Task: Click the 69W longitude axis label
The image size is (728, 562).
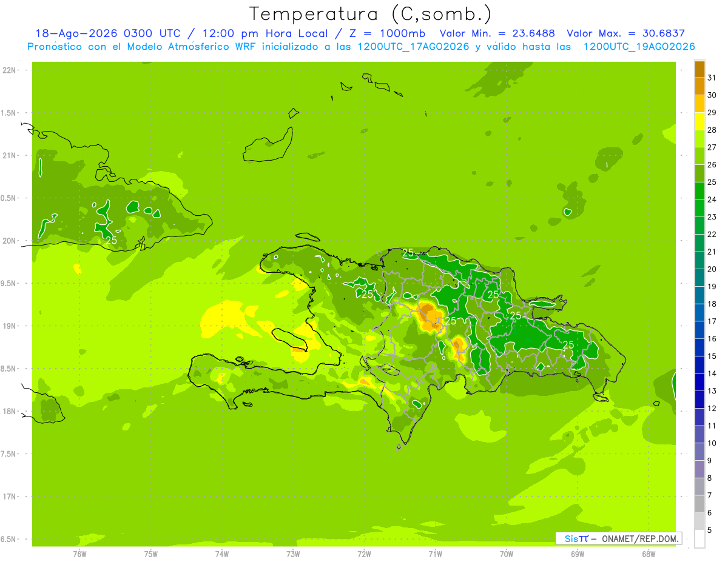Action: tap(578, 554)
